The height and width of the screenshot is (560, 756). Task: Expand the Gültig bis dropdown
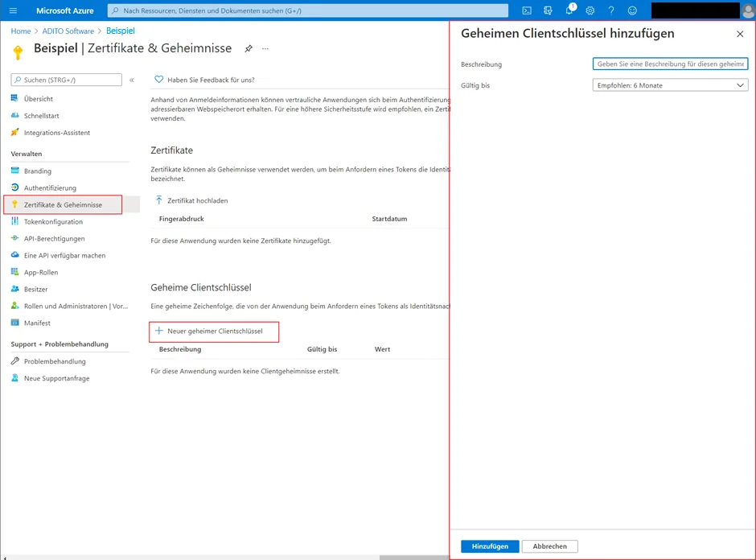point(670,85)
